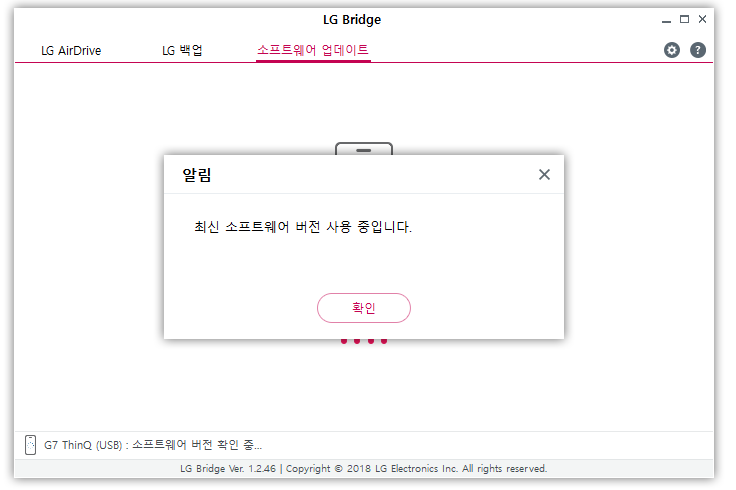Image resolution: width=736 pixels, height=490 pixels.
Task: Maximize the LG Bridge window
Action: (x=684, y=19)
